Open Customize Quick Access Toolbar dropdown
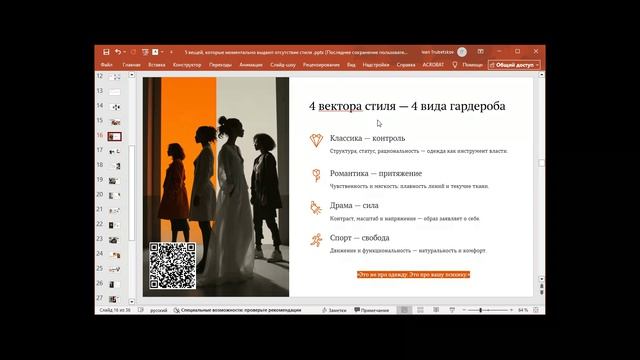Viewport: 640px width, 360px height. tap(171, 52)
